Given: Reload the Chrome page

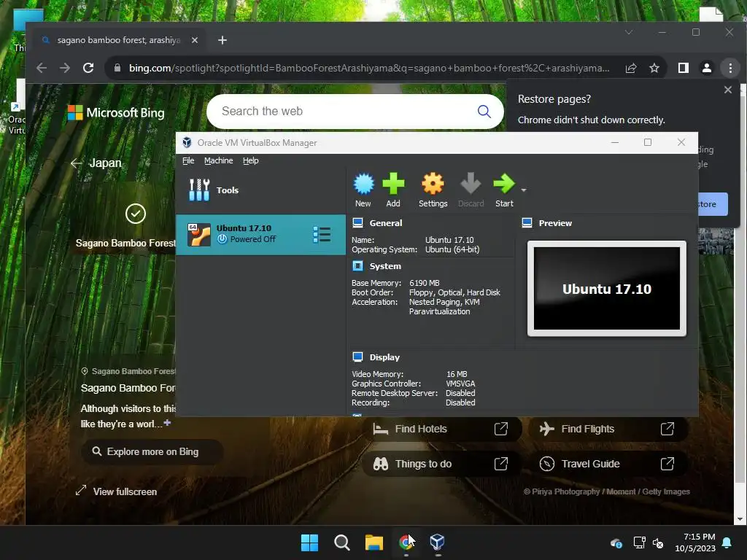Looking at the screenshot, I should (x=88, y=68).
